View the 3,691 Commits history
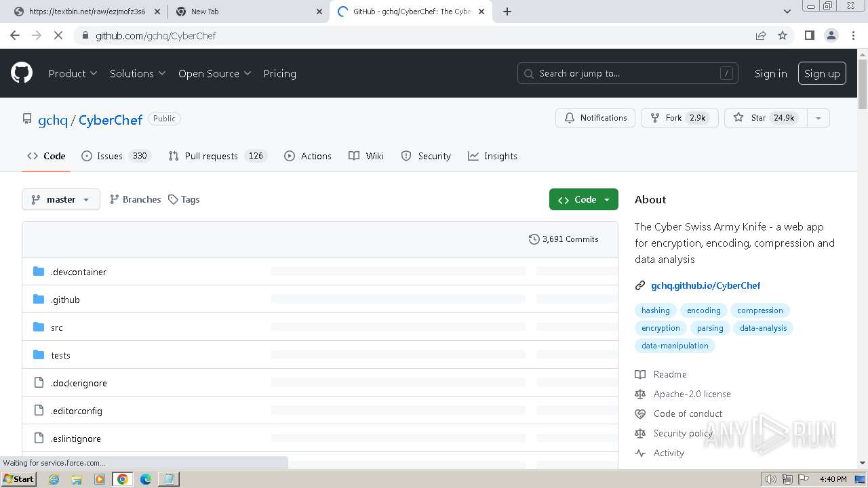 564,239
